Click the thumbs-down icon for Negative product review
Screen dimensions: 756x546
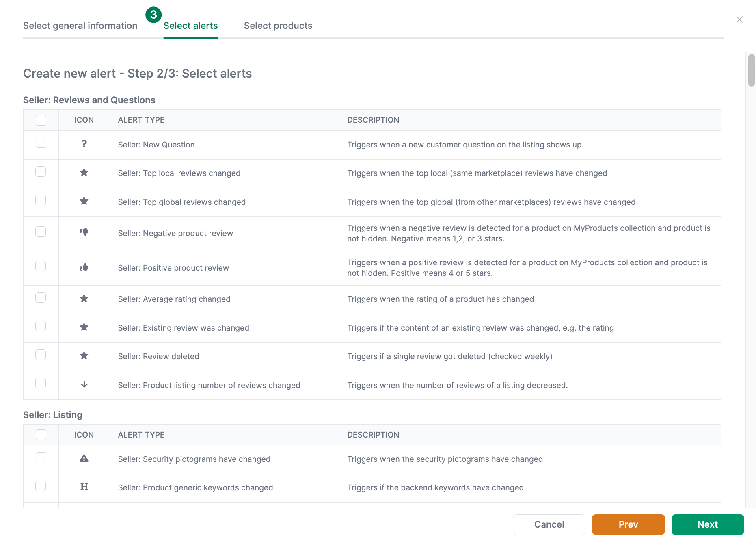click(84, 232)
